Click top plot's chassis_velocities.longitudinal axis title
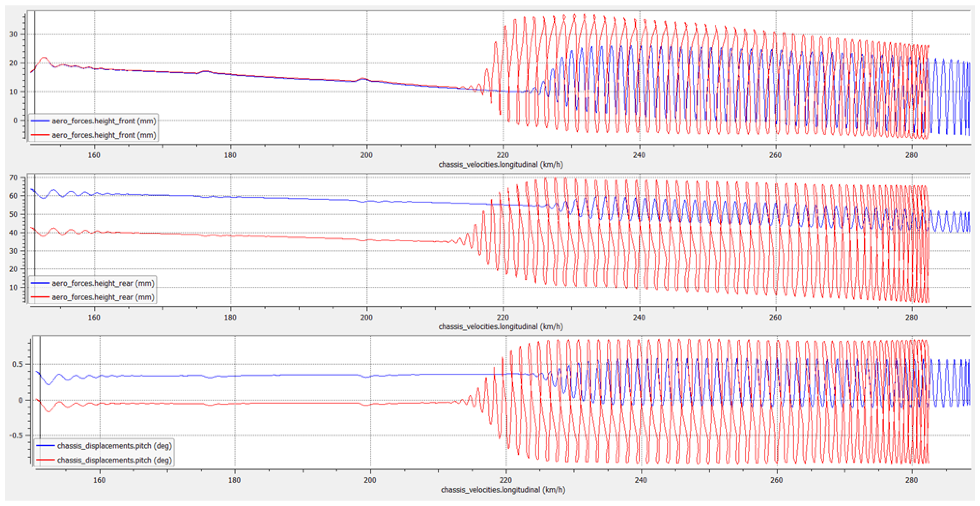 point(501,165)
